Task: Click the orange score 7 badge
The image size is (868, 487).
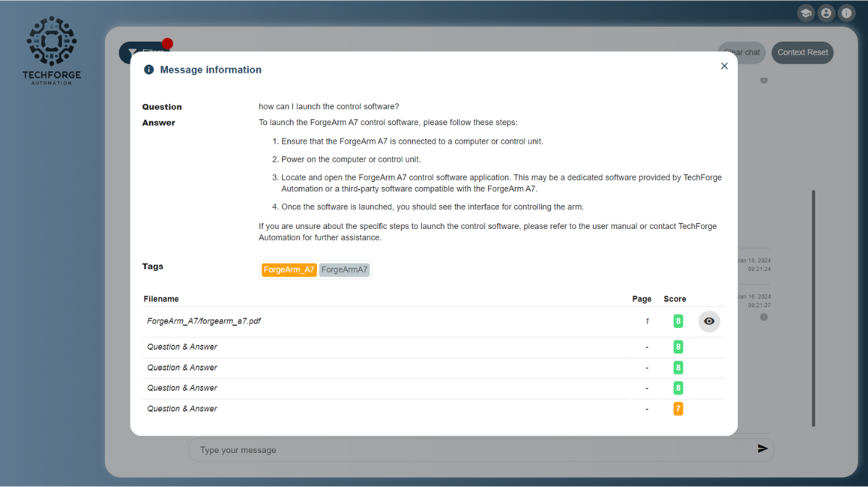Action: [678, 409]
